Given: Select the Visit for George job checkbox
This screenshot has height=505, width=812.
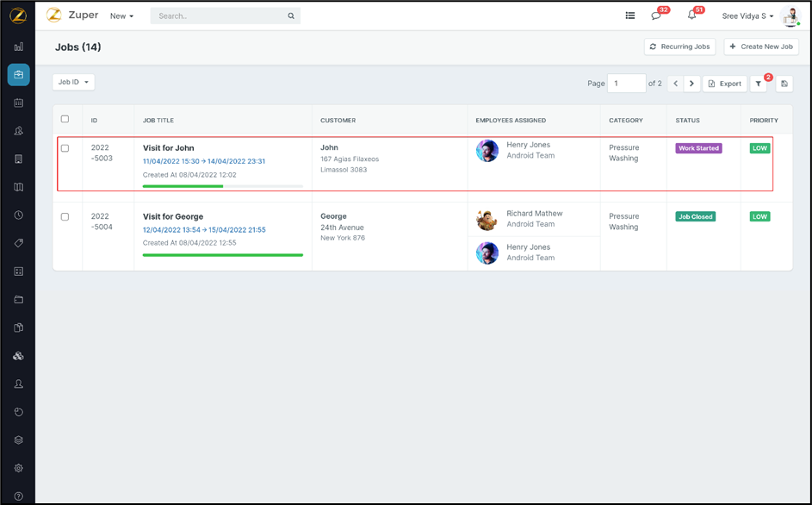Looking at the screenshot, I should [x=65, y=217].
